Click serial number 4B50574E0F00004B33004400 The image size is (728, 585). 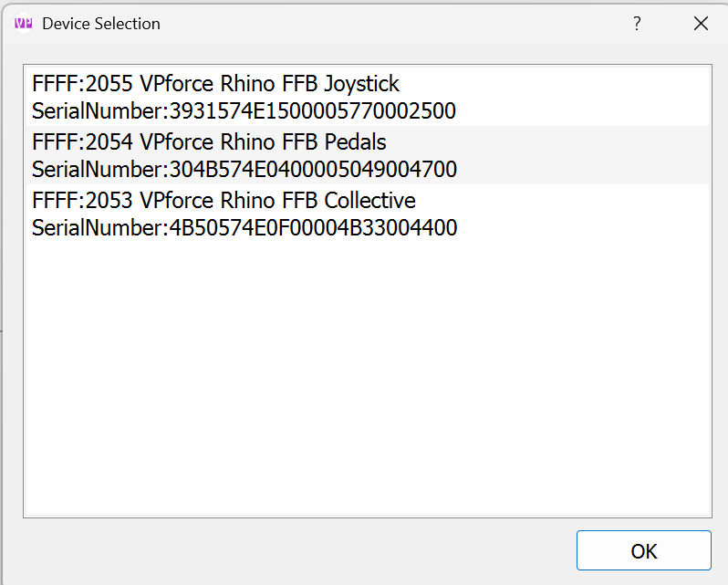(313, 228)
